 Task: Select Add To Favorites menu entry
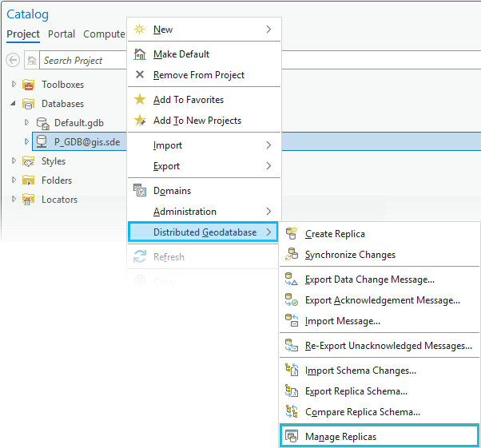click(x=205, y=100)
